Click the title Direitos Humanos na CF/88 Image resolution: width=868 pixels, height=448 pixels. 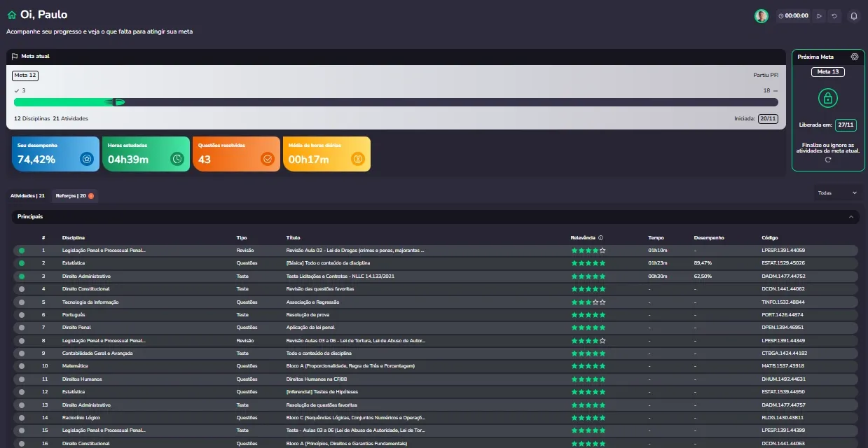(317, 379)
